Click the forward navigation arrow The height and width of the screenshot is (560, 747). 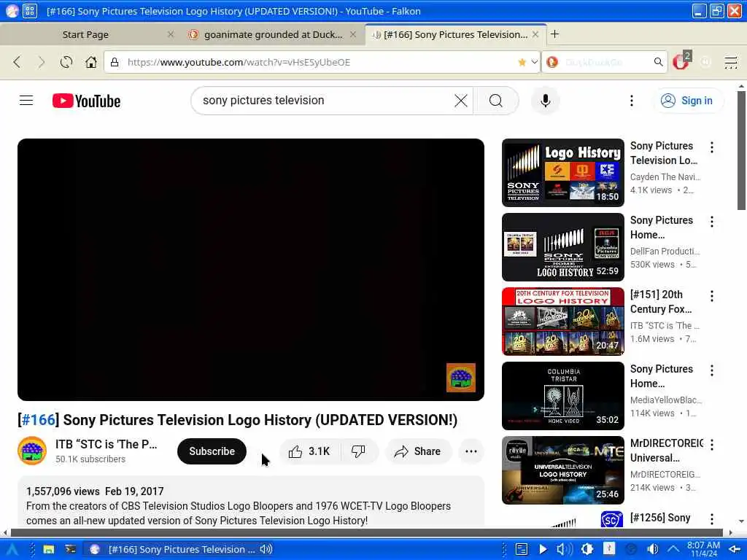42,62
